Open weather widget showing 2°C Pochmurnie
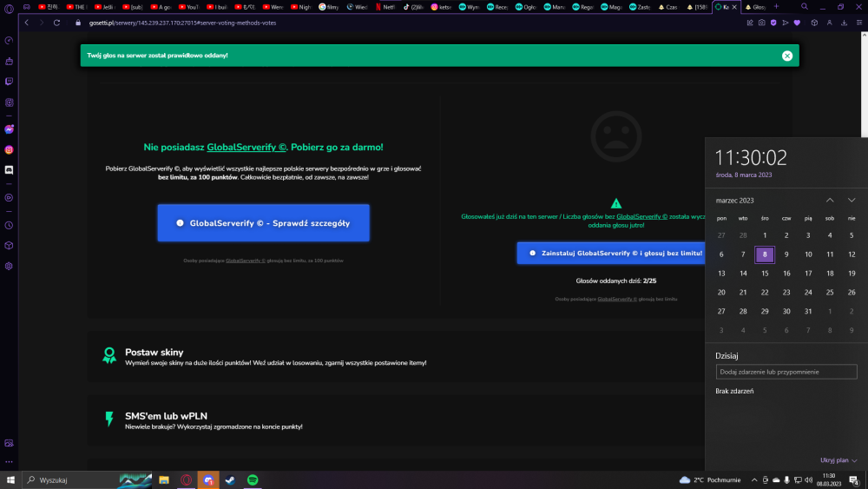Viewport: 868px width, 489px height. point(710,480)
